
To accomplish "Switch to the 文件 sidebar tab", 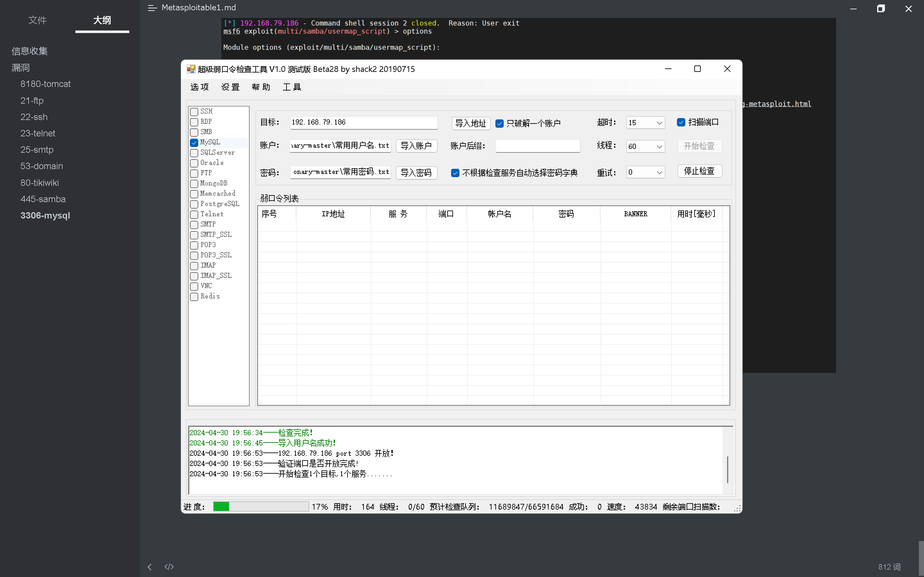I will pos(38,20).
